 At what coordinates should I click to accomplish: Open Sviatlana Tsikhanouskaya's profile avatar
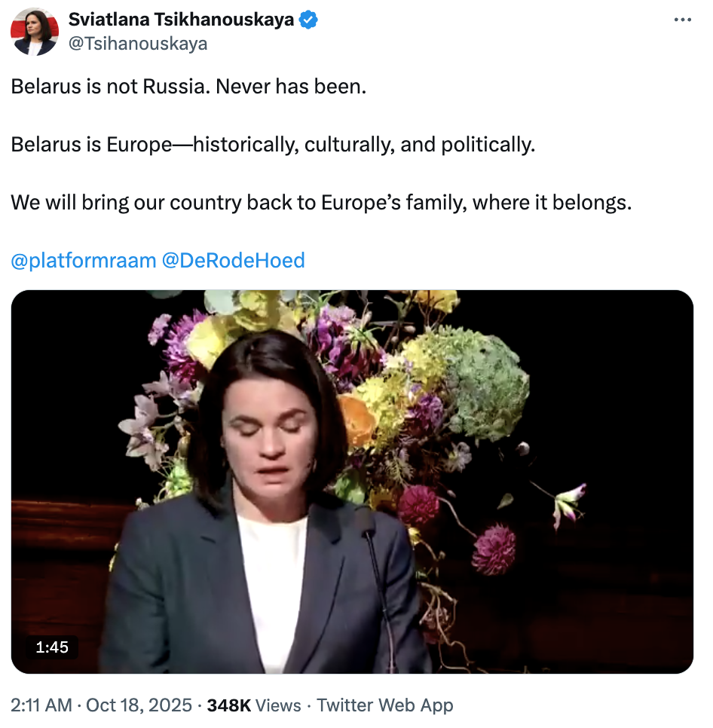point(35,32)
